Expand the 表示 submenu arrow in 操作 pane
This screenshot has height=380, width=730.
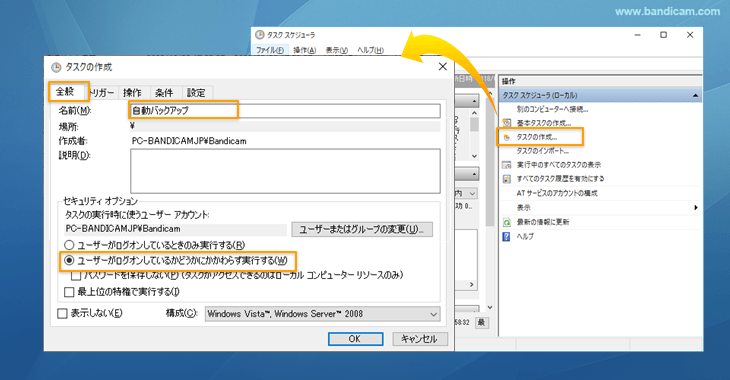[696, 208]
